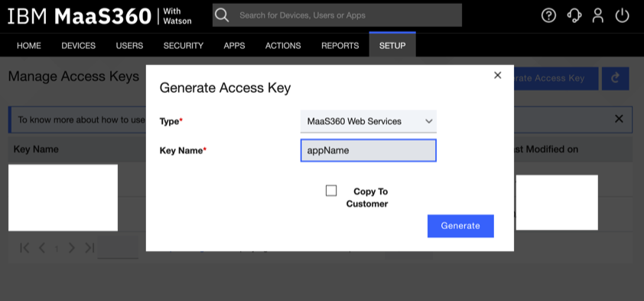Open the Type dropdown MaaS360 Web Services
Screen dimensions: 644x301
click(369, 121)
